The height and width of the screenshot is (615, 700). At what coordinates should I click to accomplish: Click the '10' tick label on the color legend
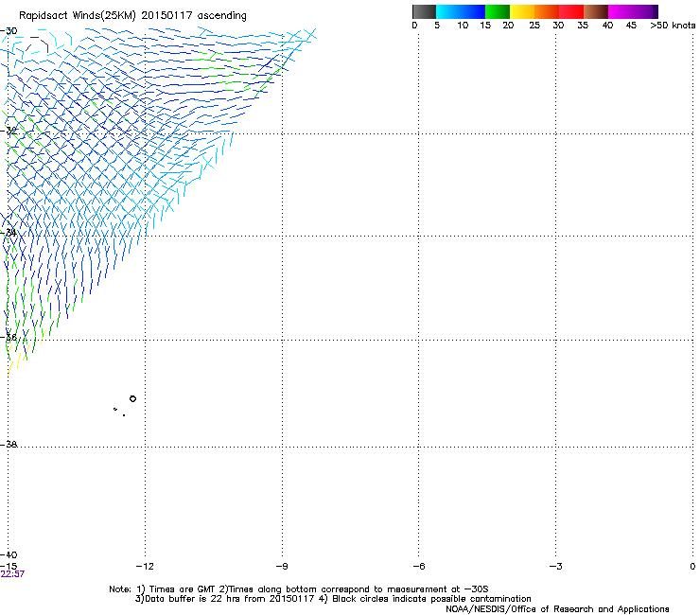[x=463, y=26]
